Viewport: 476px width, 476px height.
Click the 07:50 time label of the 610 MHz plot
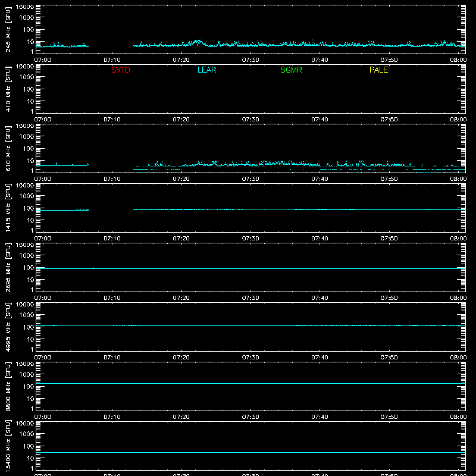pos(389,179)
